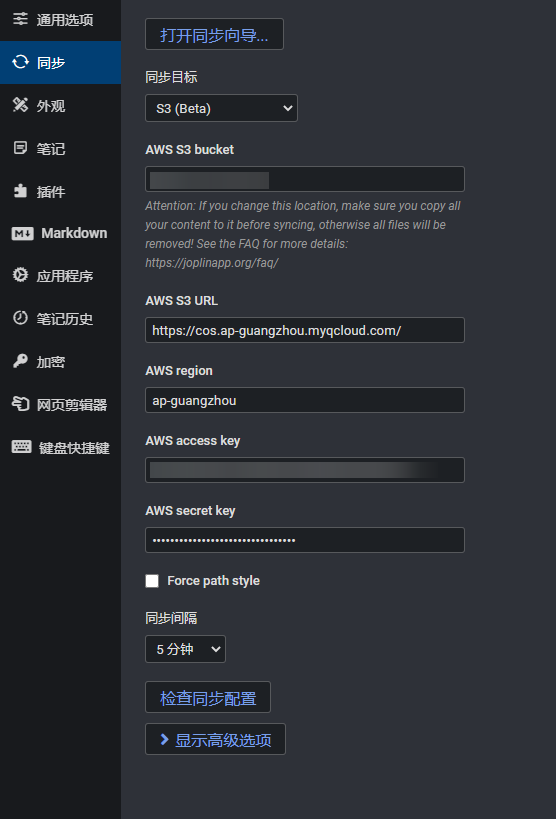This screenshot has height=819, width=556.
Task: Click the Plugins puzzle piece icon
Action: (x=20, y=191)
